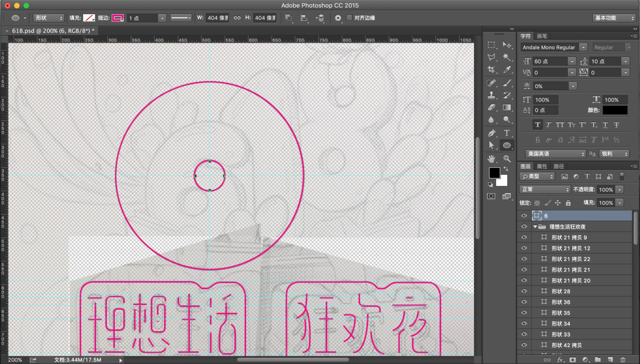The height and width of the screenshot is (364, 640).
Task: Open the layer style fx menu
Action: click(x=560, y=360)
